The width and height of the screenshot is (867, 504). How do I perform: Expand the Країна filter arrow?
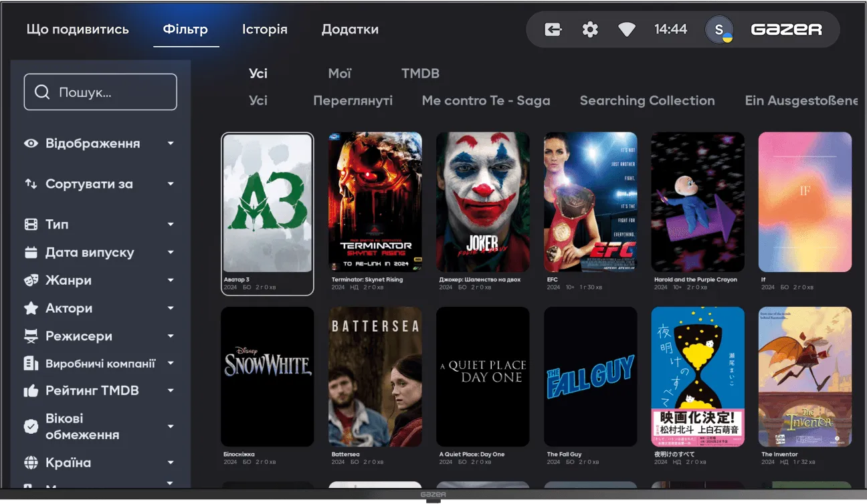coord(171,463)
